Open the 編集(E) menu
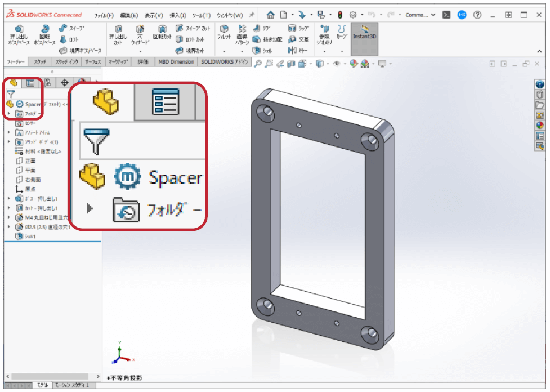Screen dimensions: 550x392 point(129,15)
